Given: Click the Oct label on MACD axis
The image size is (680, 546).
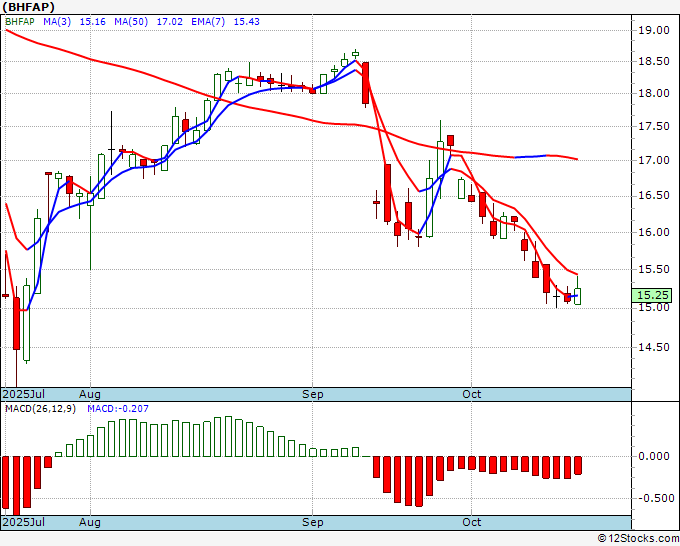Looking at the screenshot, I should pos(471,522).
